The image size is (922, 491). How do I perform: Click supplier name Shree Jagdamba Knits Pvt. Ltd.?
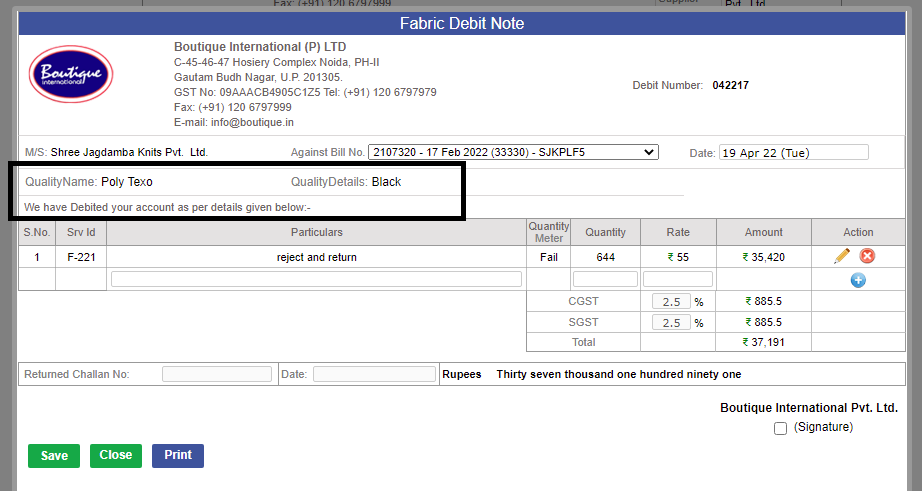129,152
